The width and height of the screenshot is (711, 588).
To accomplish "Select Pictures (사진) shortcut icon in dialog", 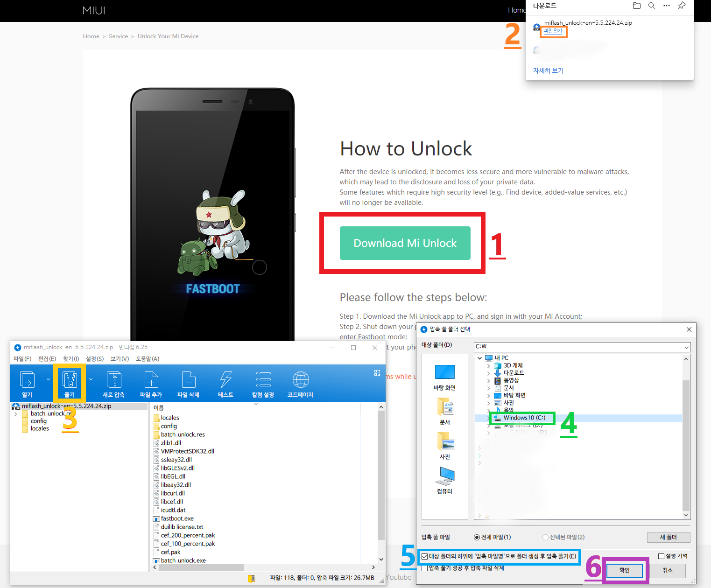I will point(446,441).
